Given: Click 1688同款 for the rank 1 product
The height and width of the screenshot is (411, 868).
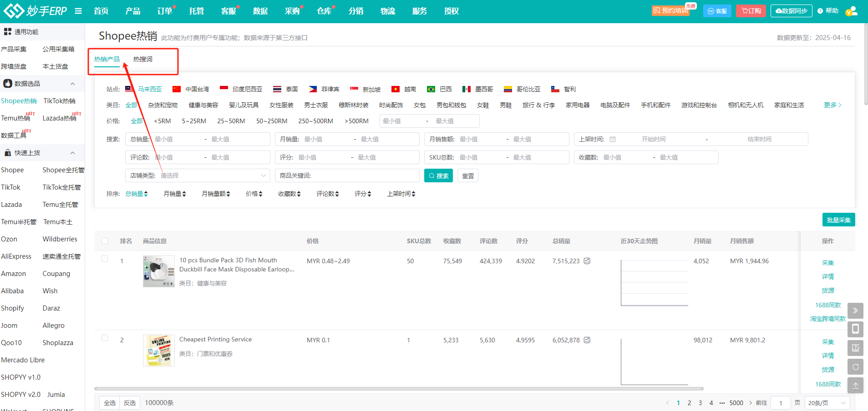Looking at the screenshot, I should click(x=828, y=305).
